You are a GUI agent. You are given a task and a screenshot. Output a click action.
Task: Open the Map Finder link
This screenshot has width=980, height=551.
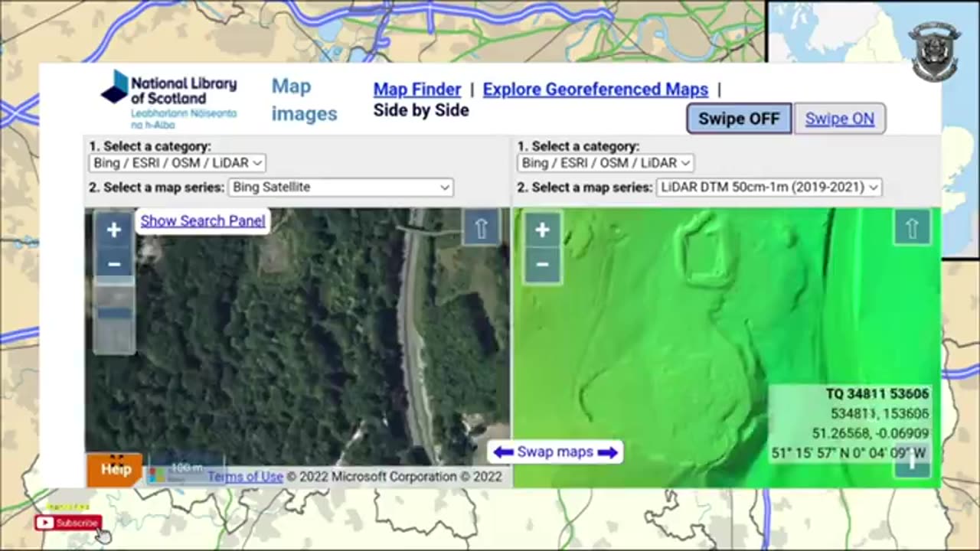coord(417,89)
